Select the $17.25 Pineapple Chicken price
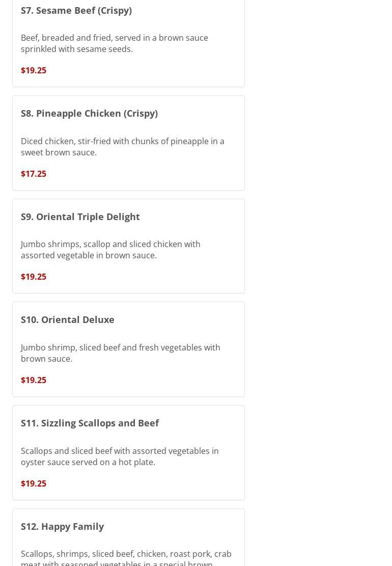Viewport: 392px width, 566px height. click(x=34, y=174)
